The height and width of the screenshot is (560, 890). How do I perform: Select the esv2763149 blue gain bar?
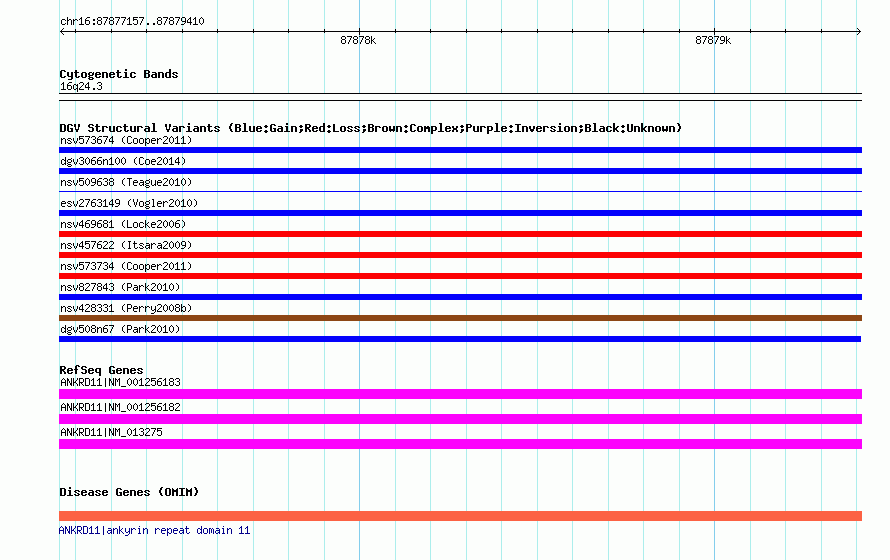460,213
